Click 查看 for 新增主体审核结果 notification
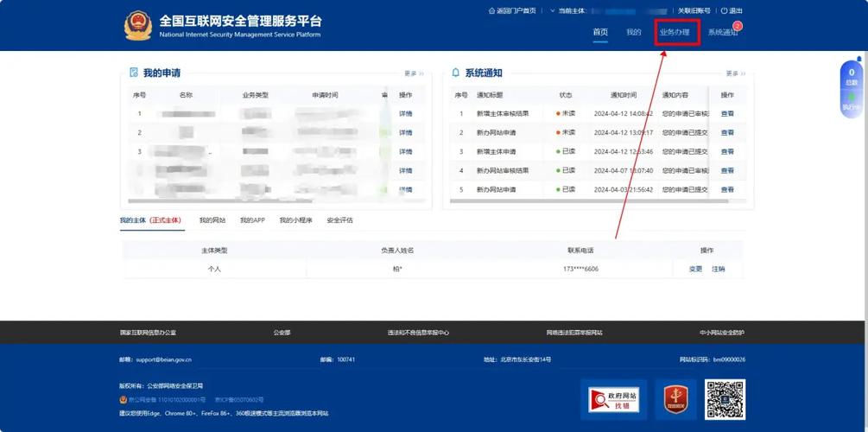 727,113
